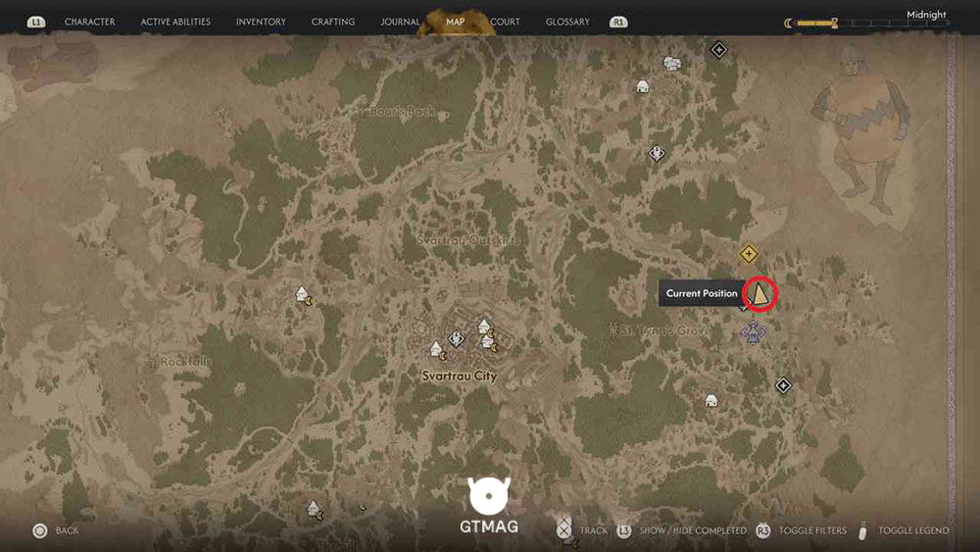Viewport: 980px width, 552px height.
Task: Select the upper house icon right of city diamond
Action: tap(486, 326)
